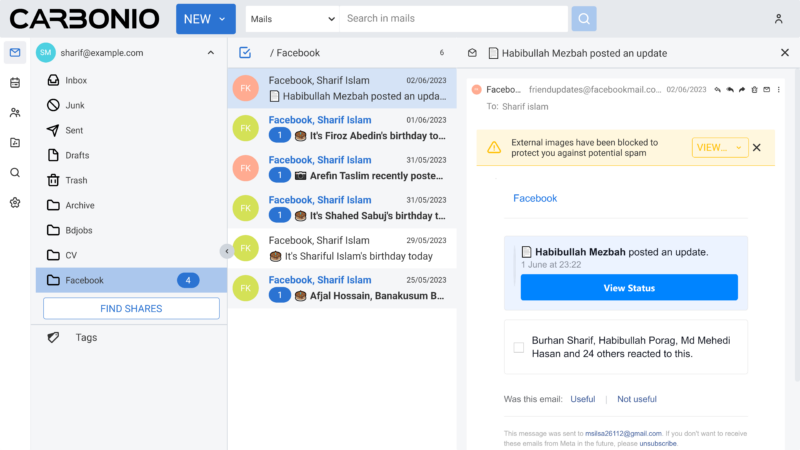
Task: Open the NEW button dropdown arrow
Action: (x=222, y=19)
